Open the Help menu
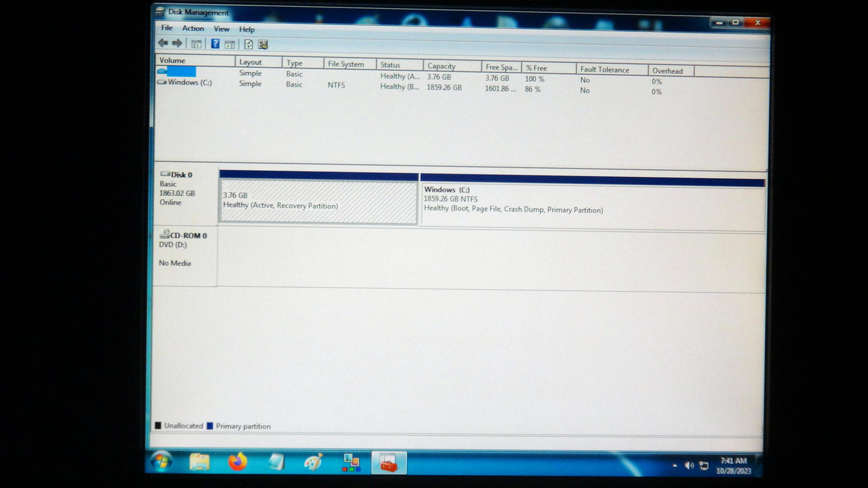The width and height of the screenshot is (868, 488). [x=247, y=29]
